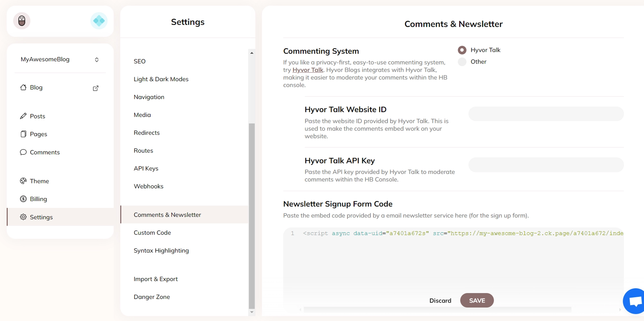Click the Billing dollar icon
Viewport: 644px width, 321px height.
(23, 199)
